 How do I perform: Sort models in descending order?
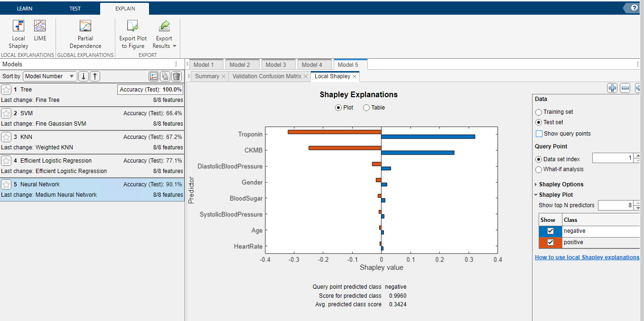point(84,76)
